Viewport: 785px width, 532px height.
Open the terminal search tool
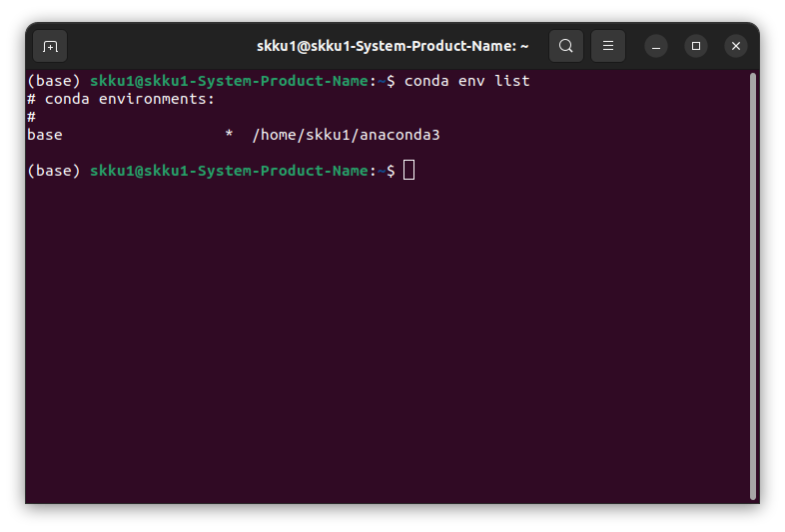(565, 46)
